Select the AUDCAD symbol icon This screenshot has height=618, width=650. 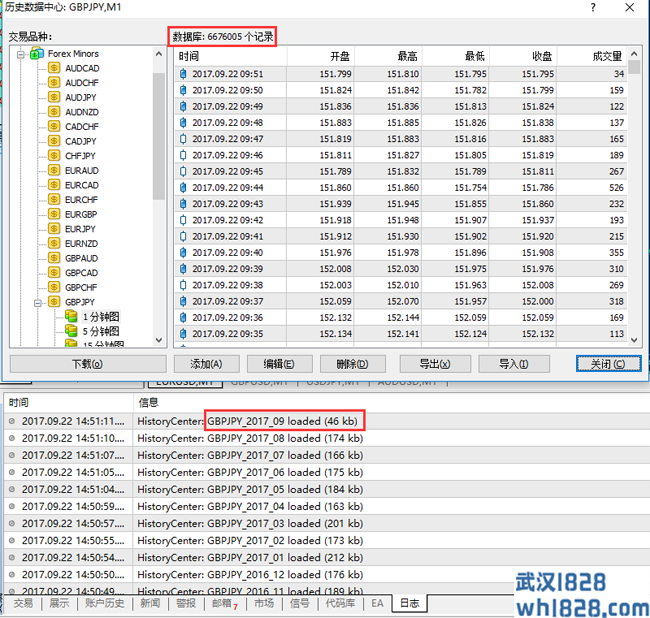pyautogui.click(x=54, y=68)
